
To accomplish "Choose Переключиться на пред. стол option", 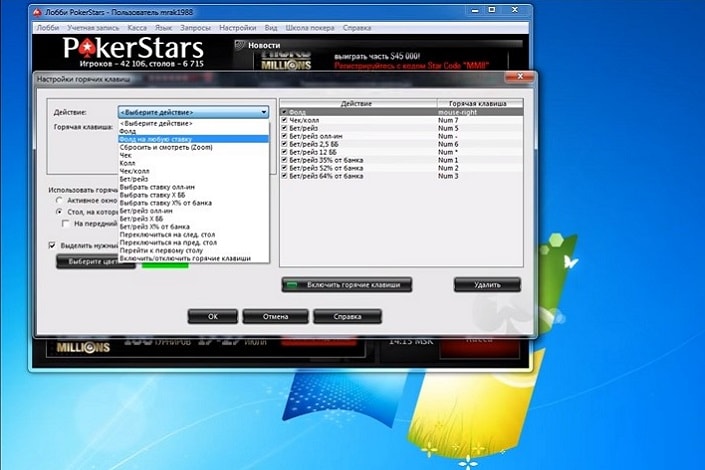I will coord(193,242).
